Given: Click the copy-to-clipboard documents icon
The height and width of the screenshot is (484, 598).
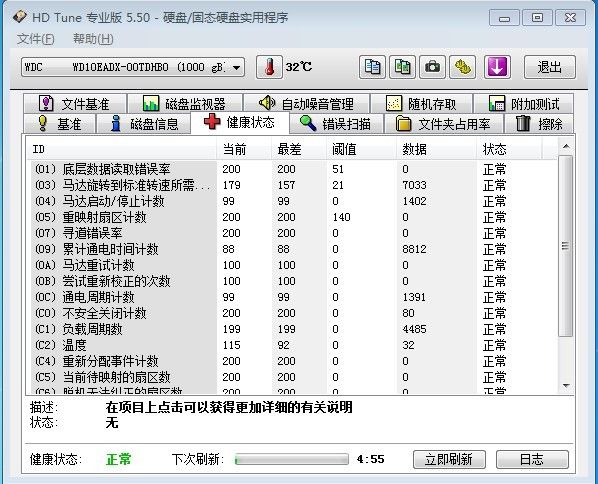Looking at the screenshot, I should (372, 67).
